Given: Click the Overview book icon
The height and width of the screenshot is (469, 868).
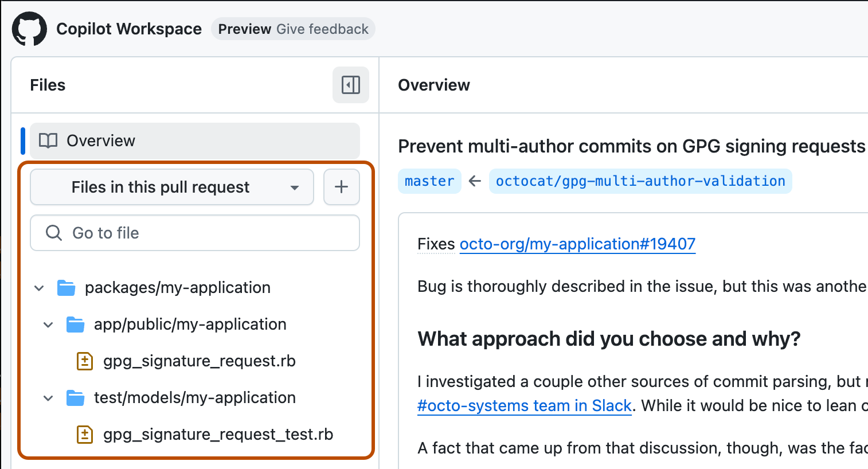Looking at the screenshot, I should (48, 140).
